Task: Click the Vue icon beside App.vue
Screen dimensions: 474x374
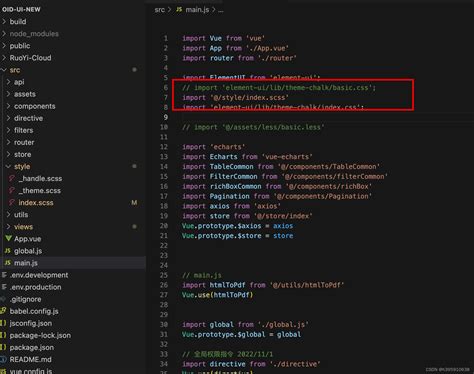Action: pos(8,239)
